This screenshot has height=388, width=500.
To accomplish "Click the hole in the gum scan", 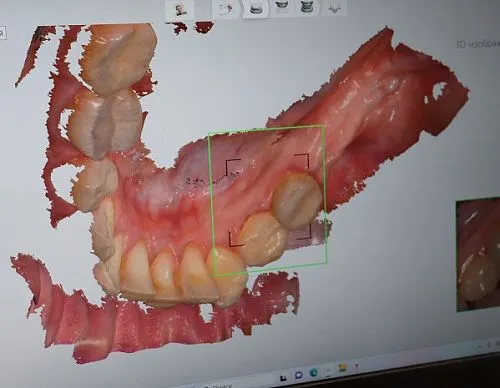I will [439, 90].
